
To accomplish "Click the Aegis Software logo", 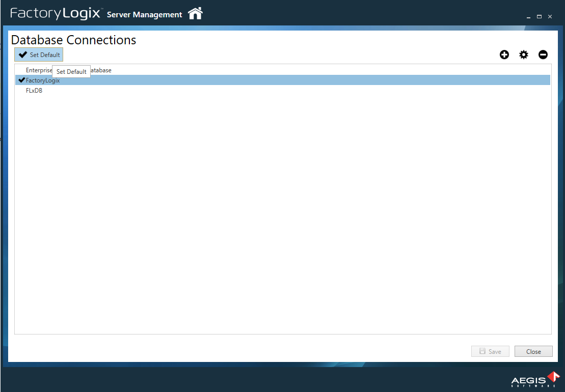I will click(535, 379).
